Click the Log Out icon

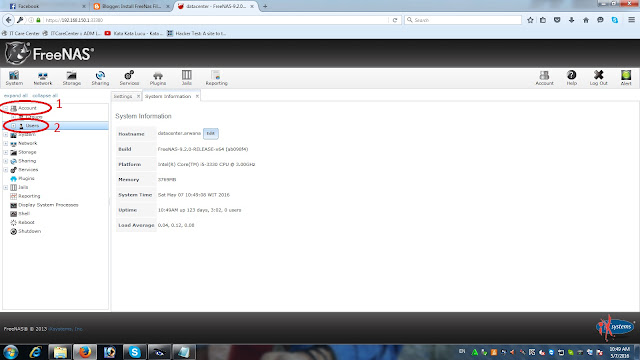(x=598, y=78)
